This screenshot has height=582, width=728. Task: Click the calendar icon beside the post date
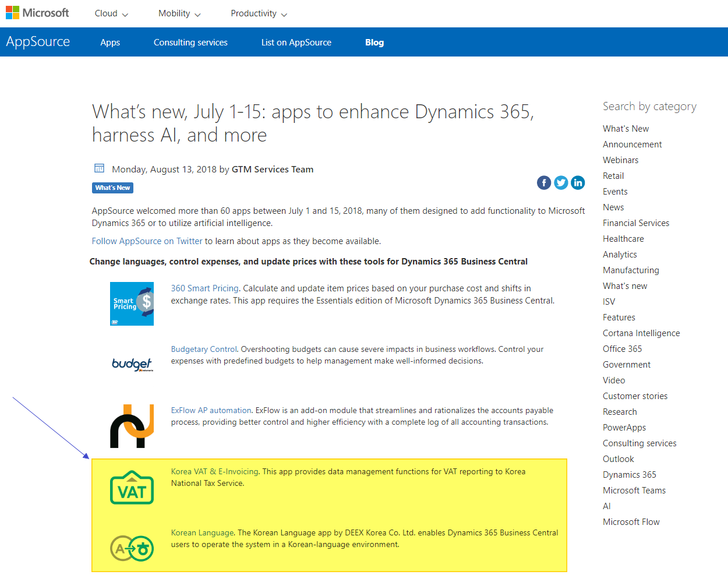tap(99, 168)
